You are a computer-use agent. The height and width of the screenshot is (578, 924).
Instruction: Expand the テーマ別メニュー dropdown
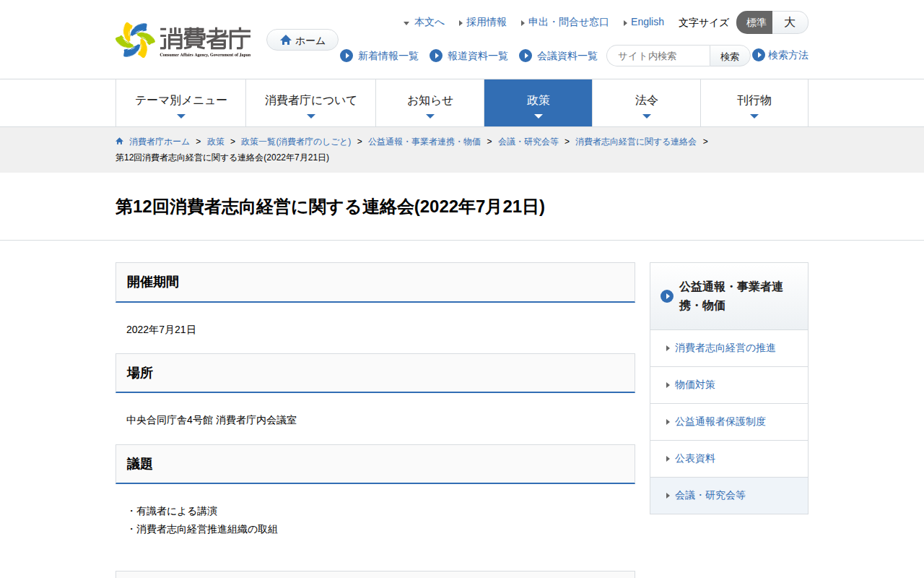pyautogui.click(x=181, y=103)
